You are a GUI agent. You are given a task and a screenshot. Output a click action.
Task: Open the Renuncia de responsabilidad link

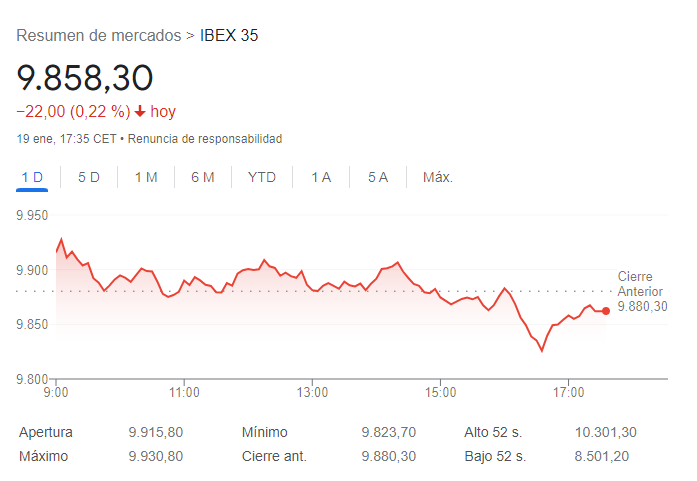(x=205, y=138)
